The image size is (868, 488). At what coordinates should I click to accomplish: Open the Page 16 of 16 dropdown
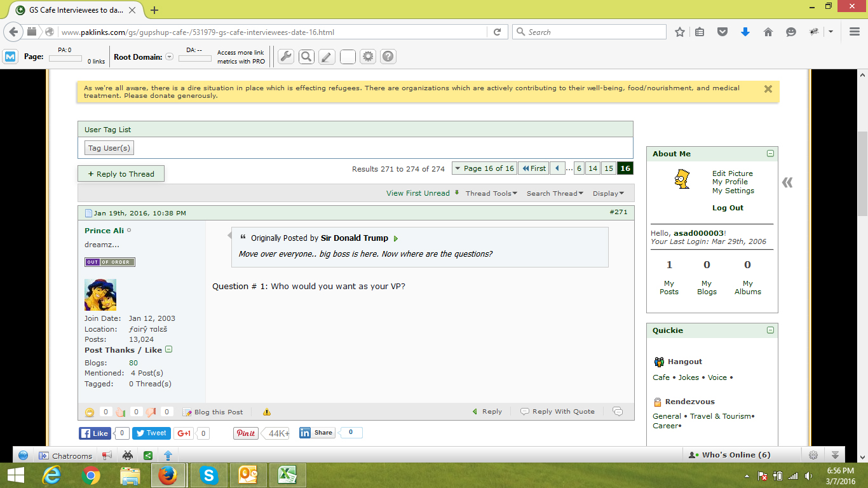point(484,168)
